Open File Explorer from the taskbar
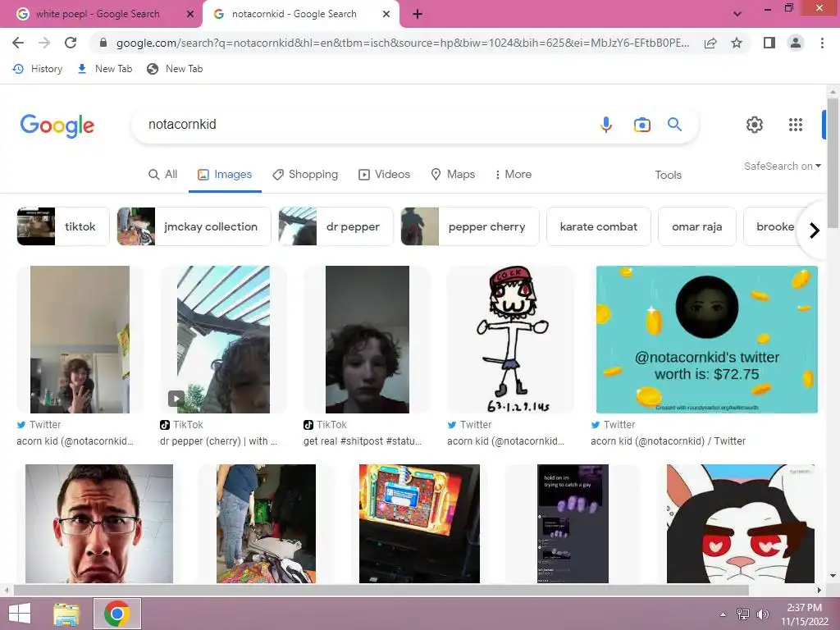This screenshot has width=840, height=630. click(x=66, y=614)
